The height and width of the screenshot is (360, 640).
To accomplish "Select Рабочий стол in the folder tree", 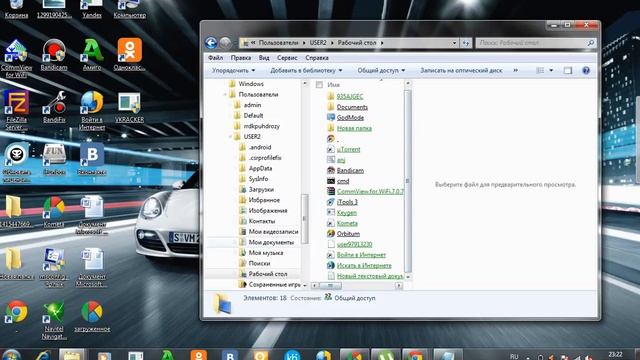I will point(268,274).
